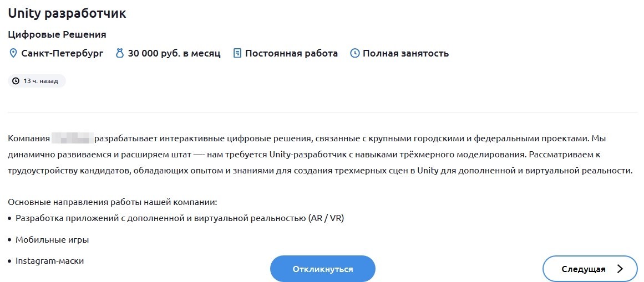
Task: Click the 30 000 руб. в месяц salary text
Action: coord(174,54)
